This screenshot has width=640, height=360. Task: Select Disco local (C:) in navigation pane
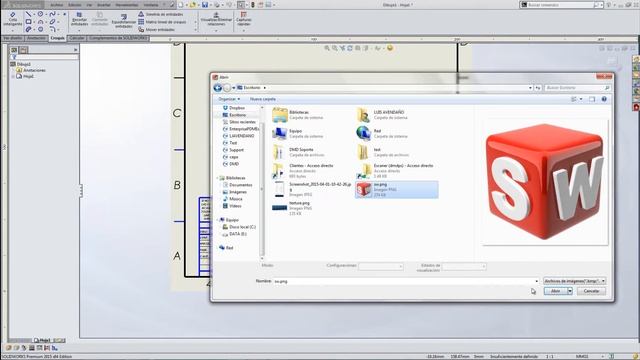click(239, 227)
